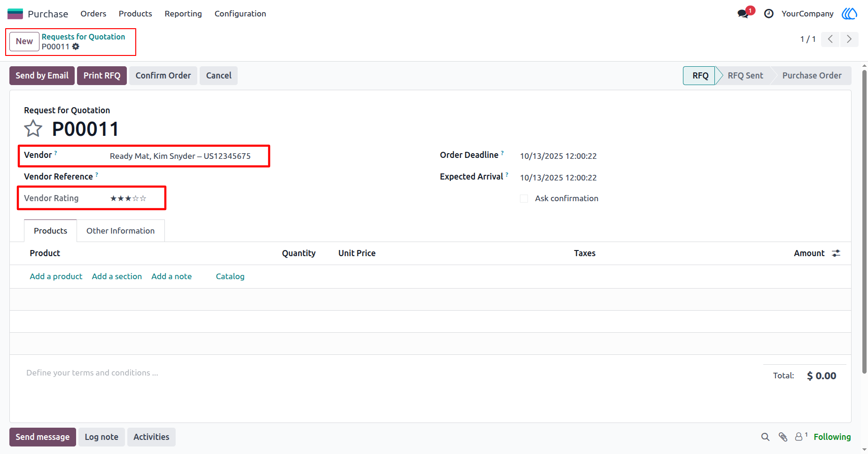Click the user avatar logo icon

[x=849, y=14]
